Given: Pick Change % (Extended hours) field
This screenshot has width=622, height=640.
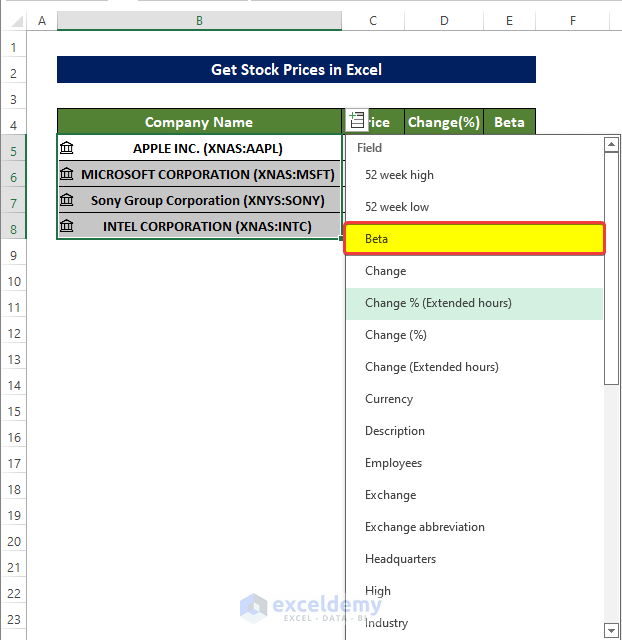Looking at the screenshot, I should tap(474, 303).
